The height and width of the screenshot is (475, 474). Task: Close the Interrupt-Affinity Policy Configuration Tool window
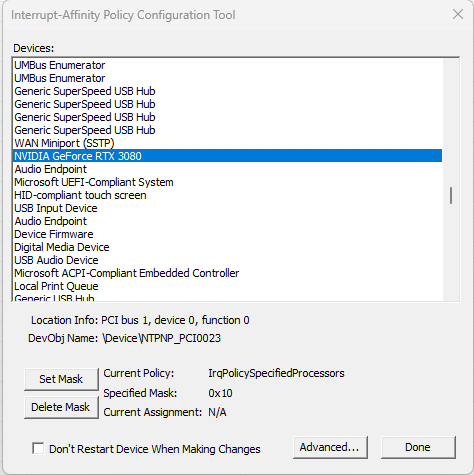[x=458, y=14]
